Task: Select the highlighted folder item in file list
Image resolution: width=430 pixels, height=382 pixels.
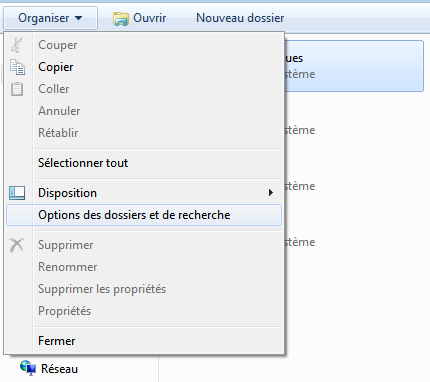Action: [354, 66]
